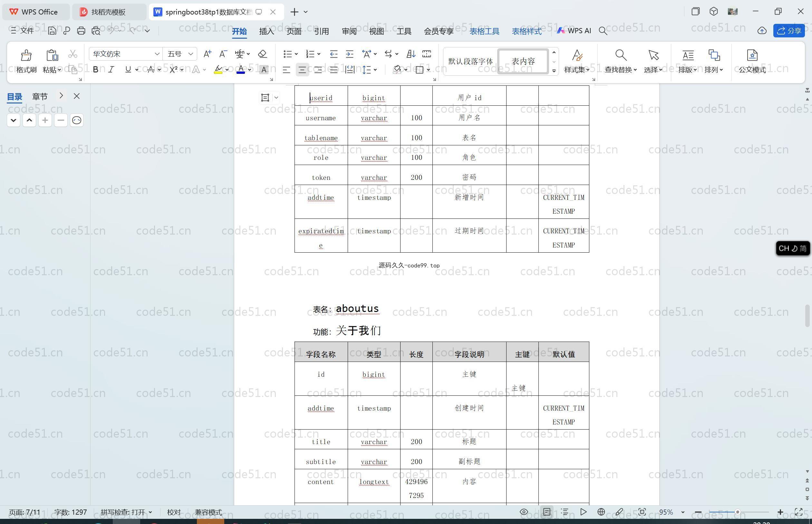This screenshot has height=524, width=812.
Task: Expand the styles gallery more arrow
Action: coord(554,71)
